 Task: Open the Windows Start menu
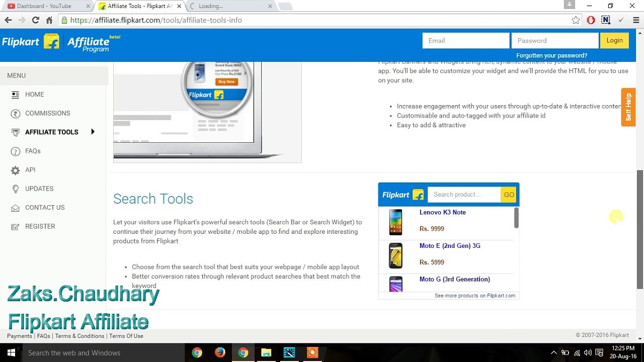(11, 353)
